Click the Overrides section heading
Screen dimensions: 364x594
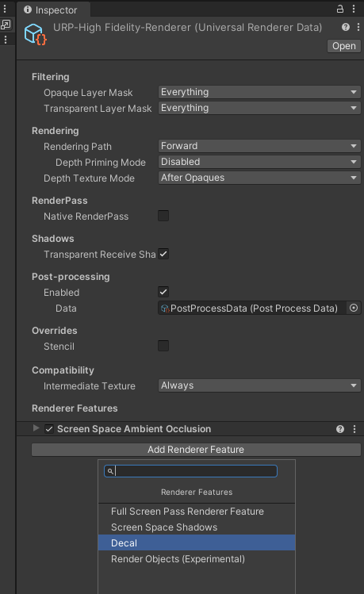pyautogui.click(x=55, y=331)
